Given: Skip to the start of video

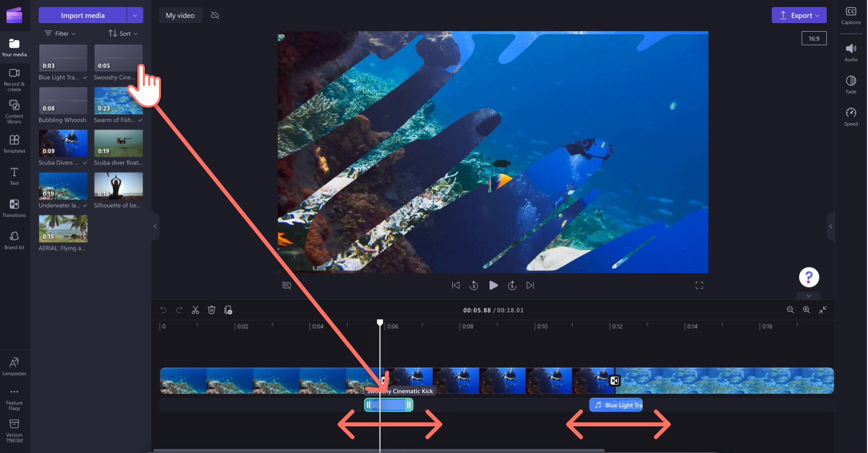Looking at the screenshot, I should [x=456, y=285].
